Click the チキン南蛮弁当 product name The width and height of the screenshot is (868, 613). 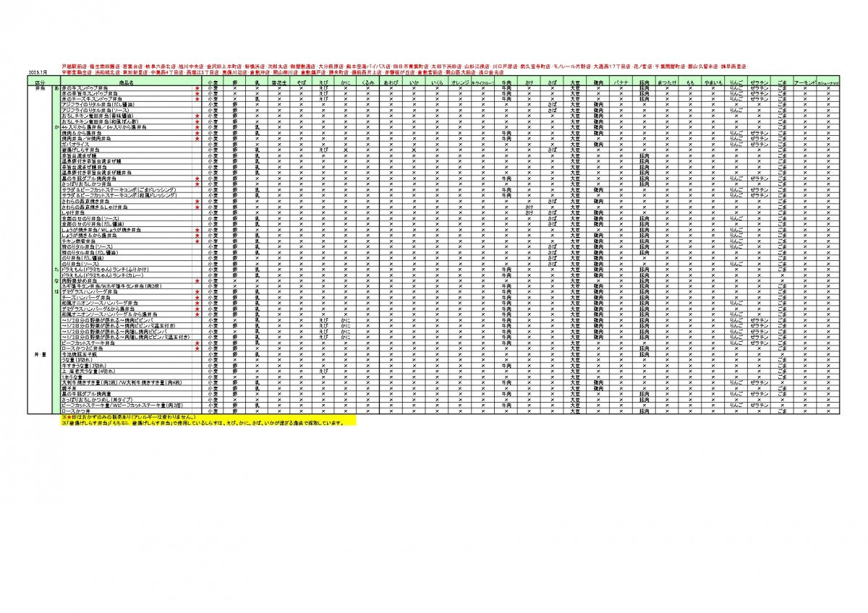(80, 241)
